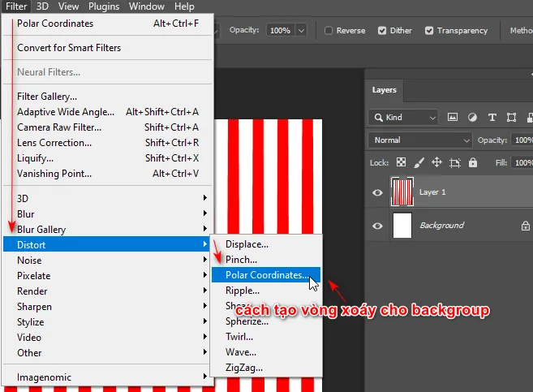Screen dimensions: 533x392
Task: Filter layers by shape layers icon
Action: click(511, 118)
